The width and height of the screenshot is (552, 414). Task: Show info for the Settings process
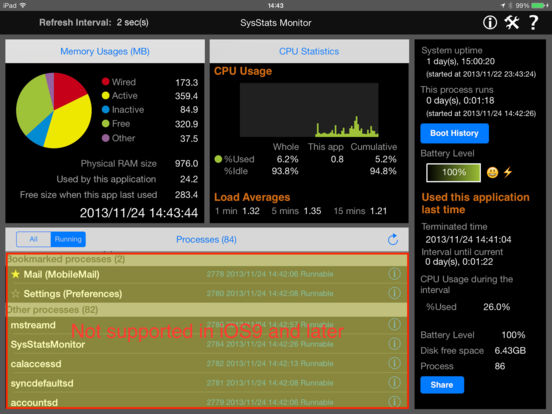click(x=394, y=293)
